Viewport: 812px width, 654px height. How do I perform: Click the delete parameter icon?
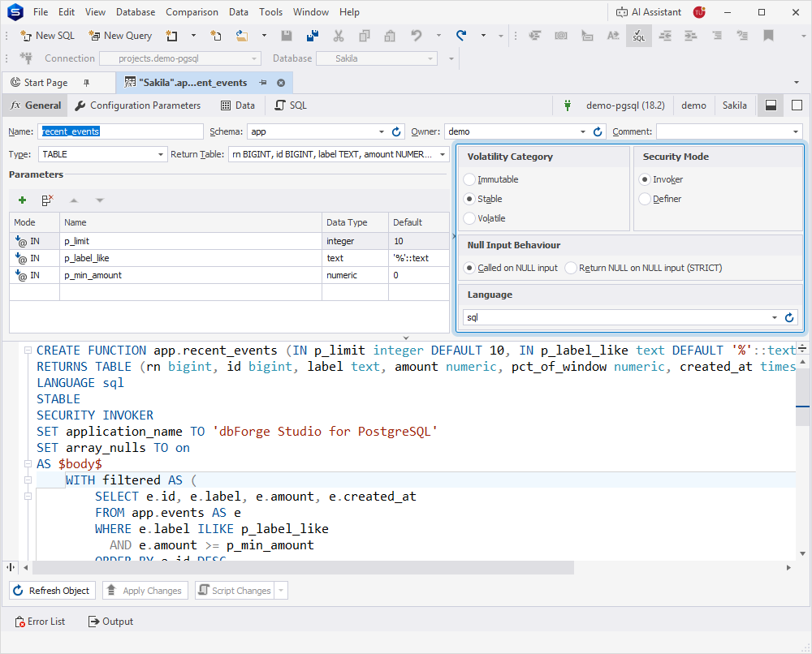pos(48,200)
